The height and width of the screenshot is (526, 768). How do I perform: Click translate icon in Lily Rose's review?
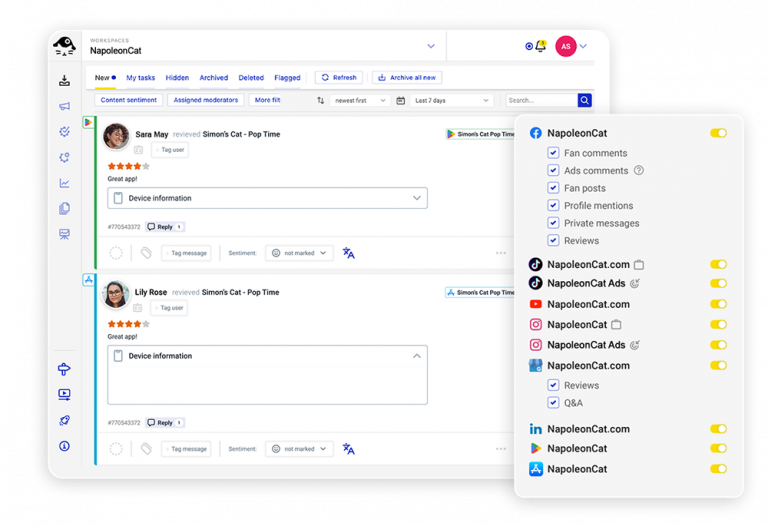coord(349,449)
